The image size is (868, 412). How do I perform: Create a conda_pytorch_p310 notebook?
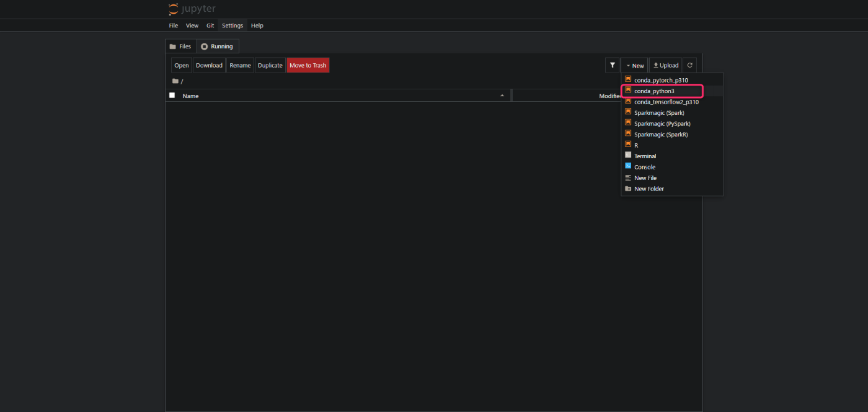672,80
